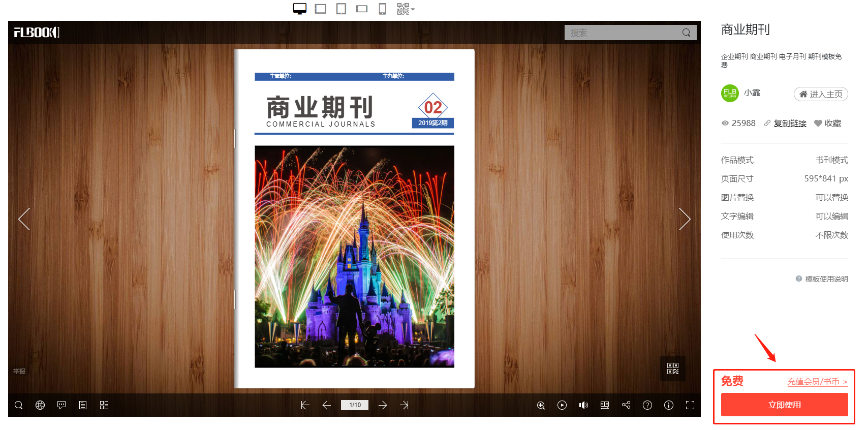Click FLB author avatar
Viewport: 868px width, 430px height.
(x=730, y=93)
